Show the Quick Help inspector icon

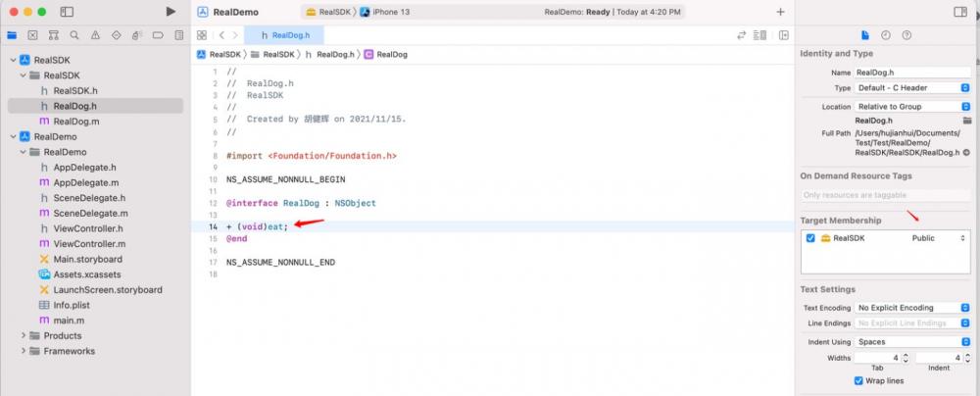906,35
